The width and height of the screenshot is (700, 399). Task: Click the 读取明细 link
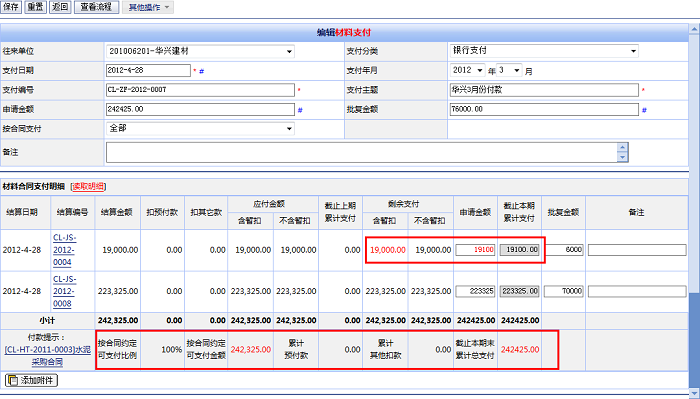[88, 187]
